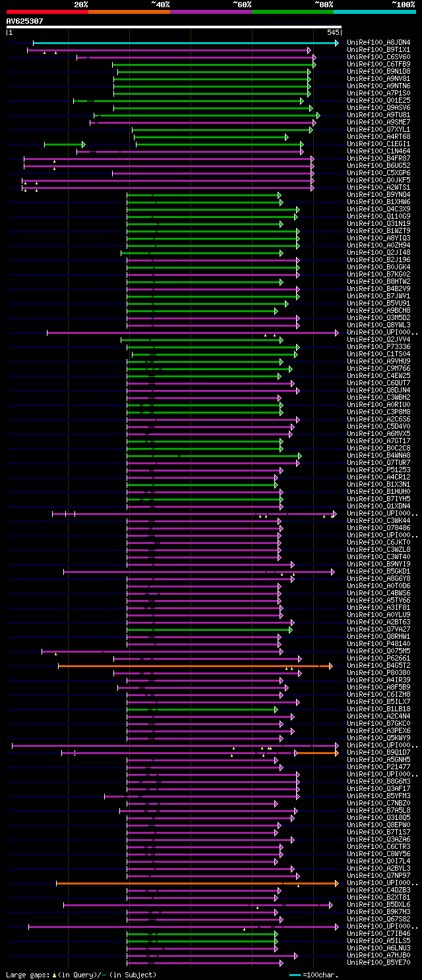422x980 pixels.
Task: Click hit label UniRef100_A9NV81
Action: 378,79
